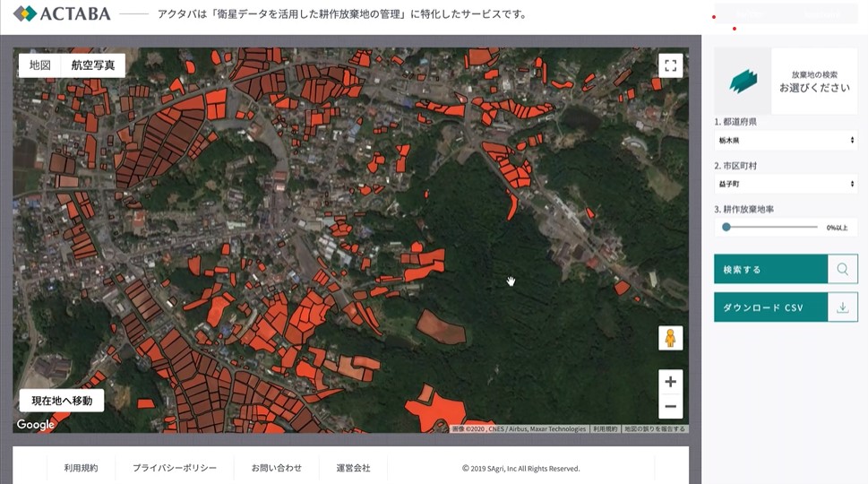Toggle fullscreen map view
868x484 pixels.
(670, 65)
